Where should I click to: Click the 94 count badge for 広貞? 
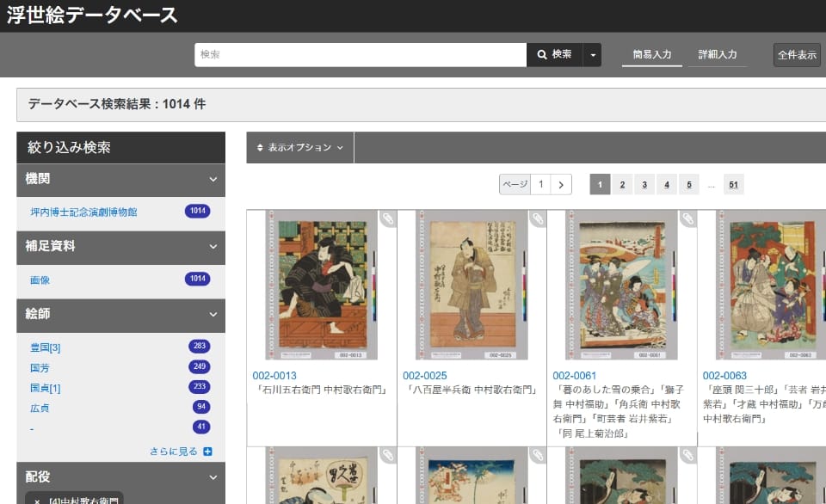(x=201, y=407)
